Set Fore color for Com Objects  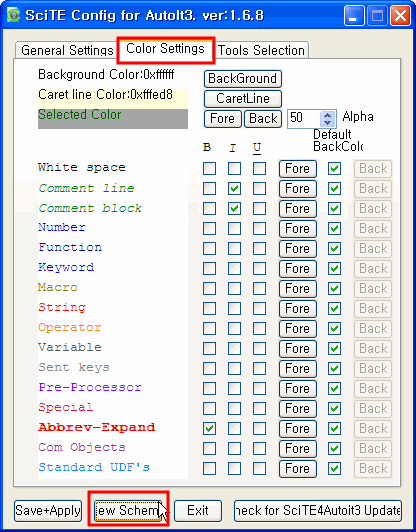(298, 449)
